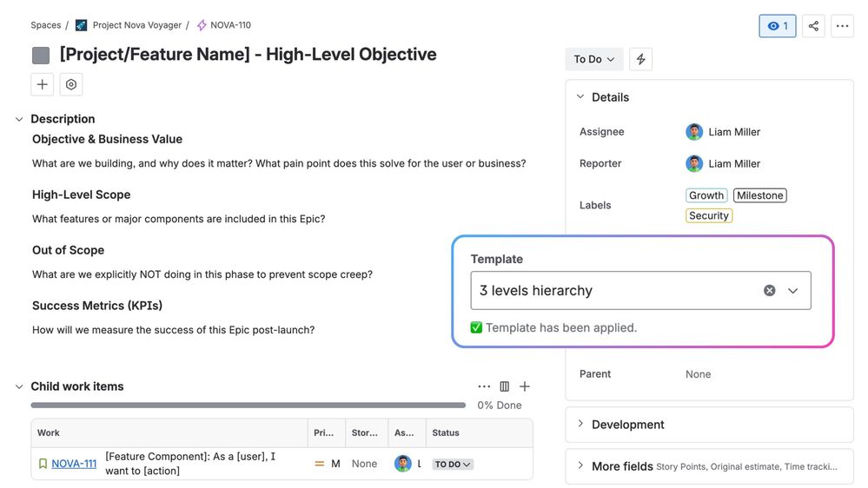
Task: Click the Out of Scope heading
Action: point(68,250)
